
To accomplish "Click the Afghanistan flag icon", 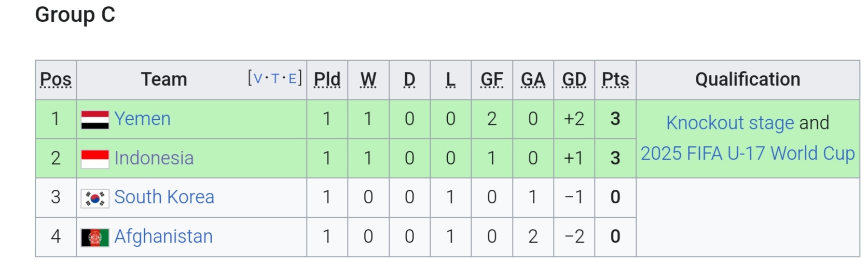I will pyautogui.click(x=95, y=237).
